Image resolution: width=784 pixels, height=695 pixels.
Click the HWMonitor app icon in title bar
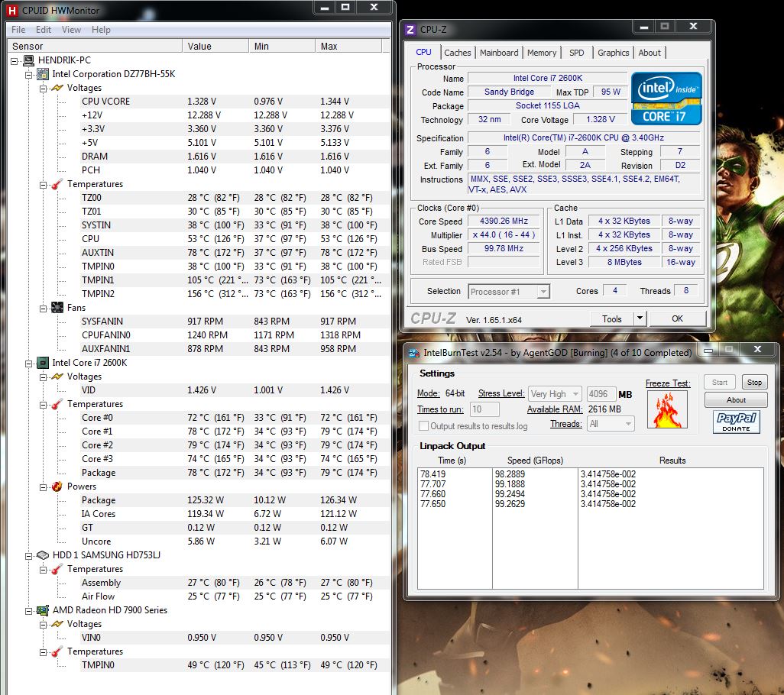click(x=11, y=10)
